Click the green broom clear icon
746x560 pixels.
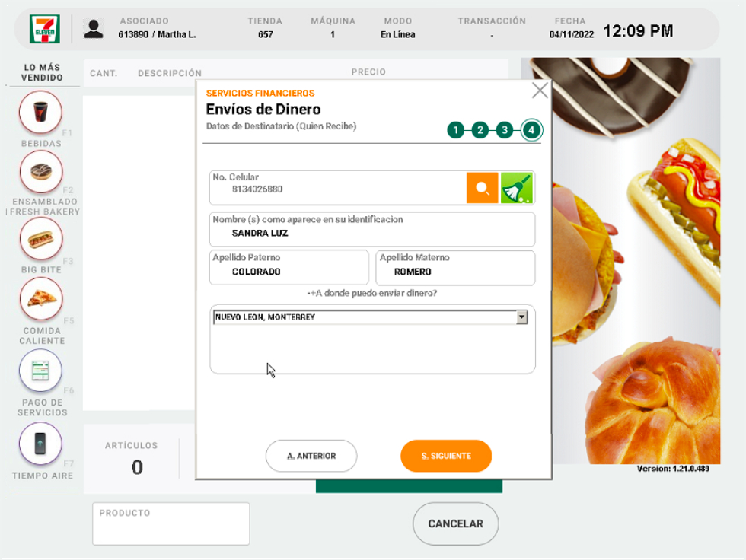click(516, 188)
